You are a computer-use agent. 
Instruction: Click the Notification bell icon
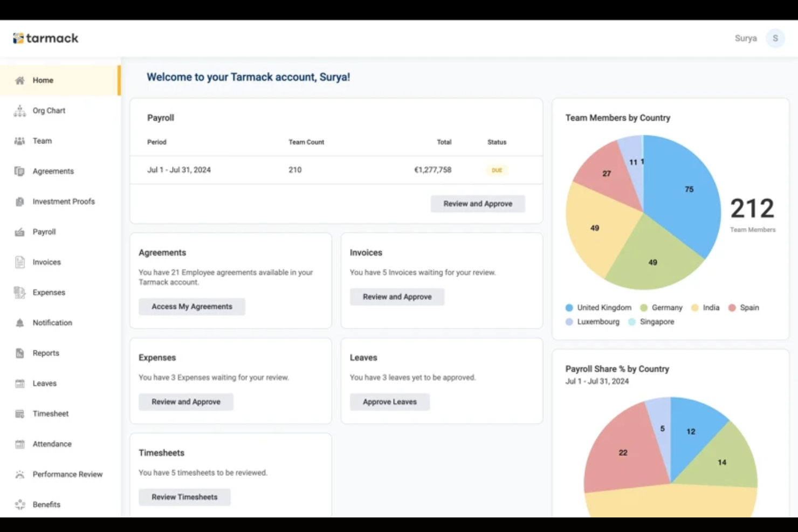coord(20,323)
